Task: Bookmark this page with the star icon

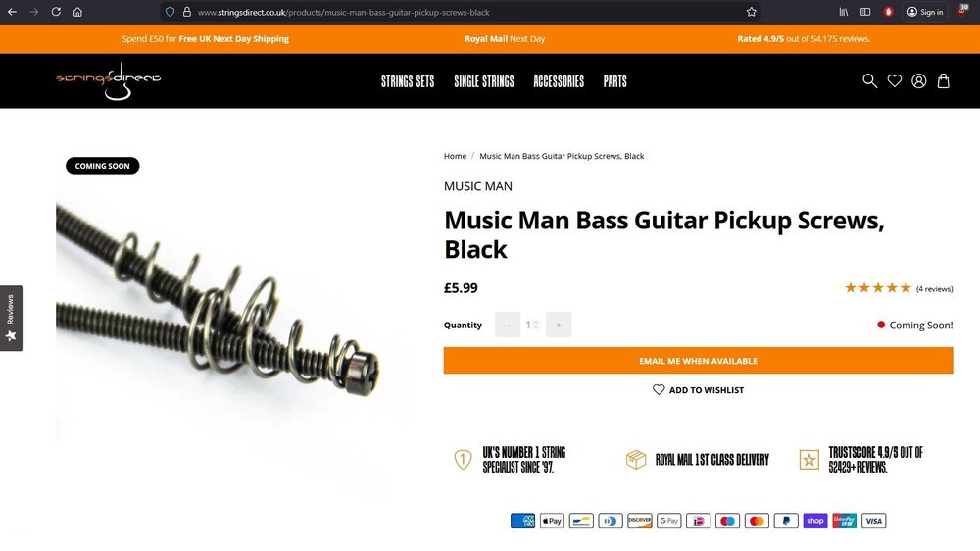Action: click(x=752, y=12)
